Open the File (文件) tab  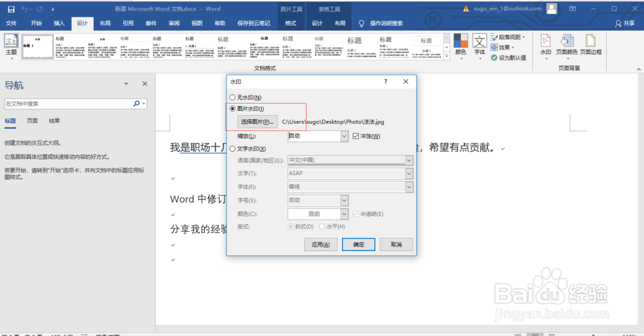pyautogui.click(x=11, y=23)
